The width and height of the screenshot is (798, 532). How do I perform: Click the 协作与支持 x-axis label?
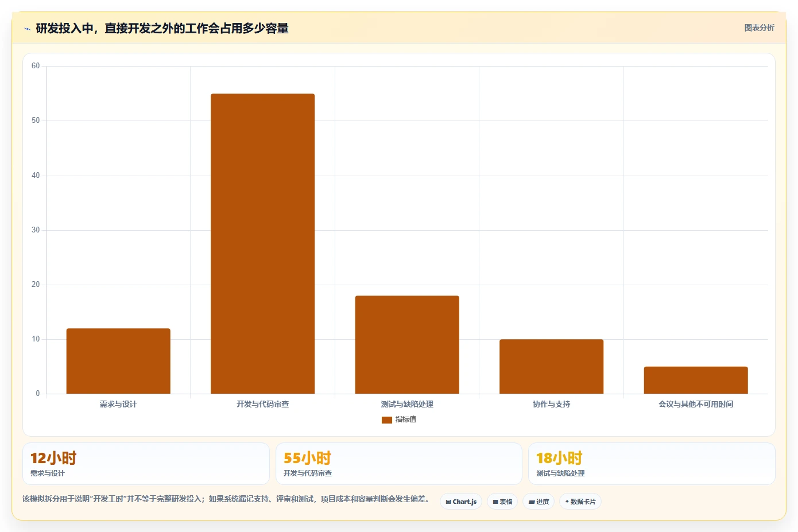tap(552, 404)
